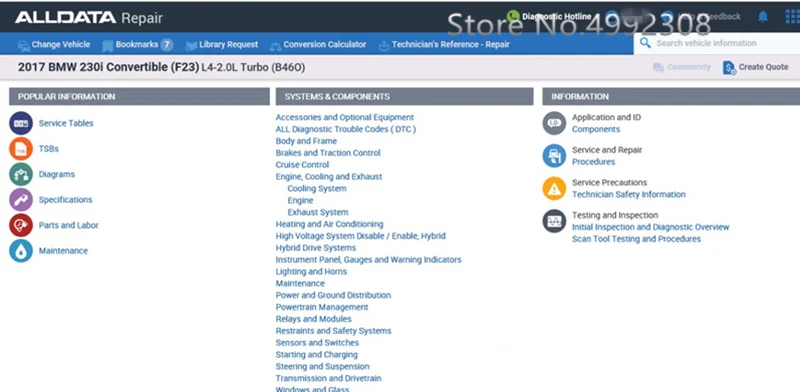Click the purple Specifications wrench icon
Viewport: 800px width, 392px height.
pyautogui.click(x=21, y=200)
